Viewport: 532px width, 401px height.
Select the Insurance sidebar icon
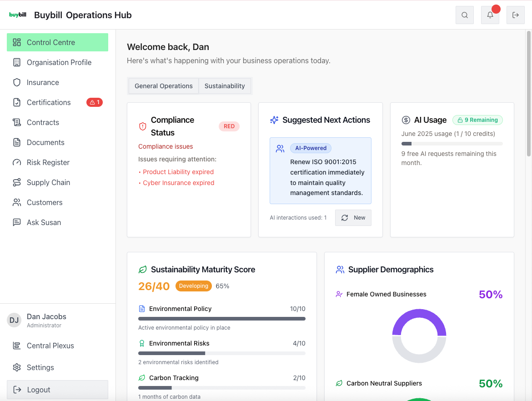click(x=17, y=82)
